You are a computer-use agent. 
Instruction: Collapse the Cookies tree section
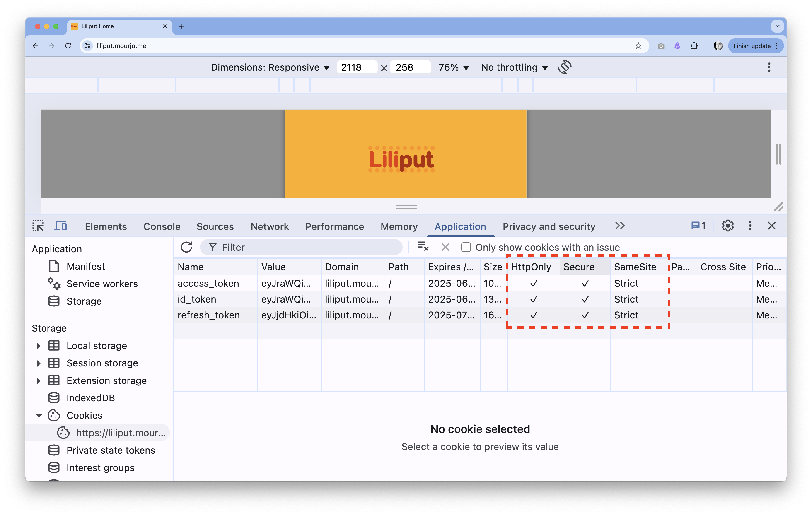[x=39, y=416]
